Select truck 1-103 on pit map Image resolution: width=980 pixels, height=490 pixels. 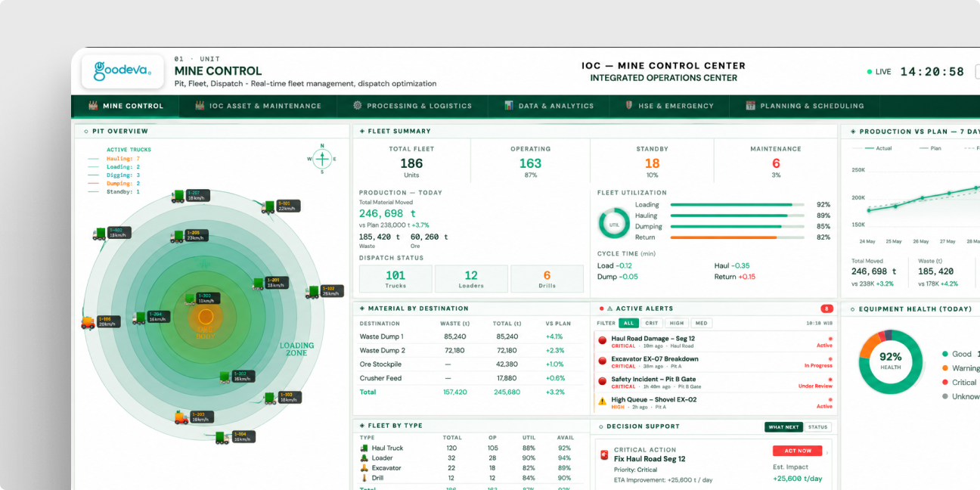(270, 398)
